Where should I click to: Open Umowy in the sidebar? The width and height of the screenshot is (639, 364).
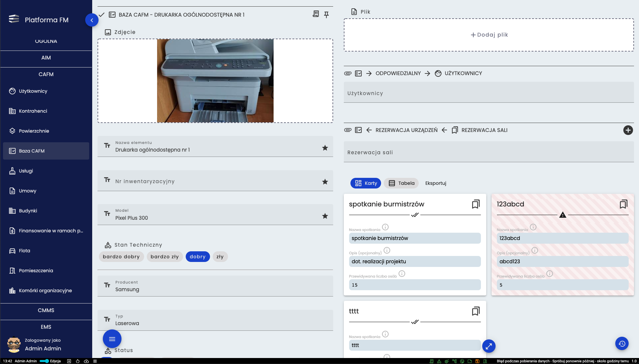click(46, 191)
